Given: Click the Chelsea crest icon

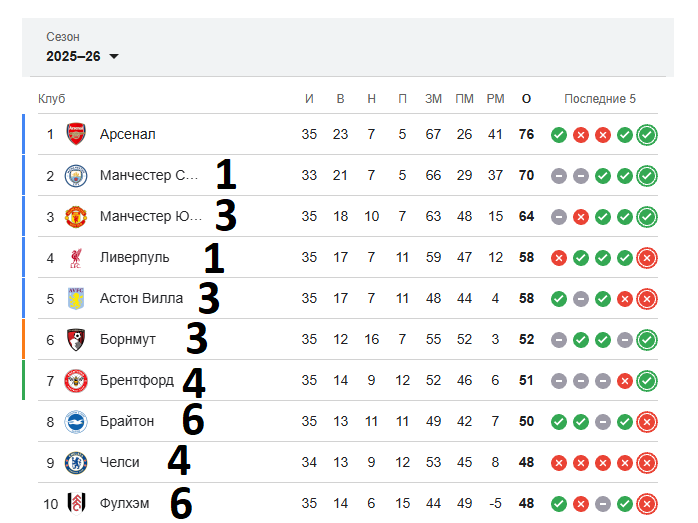Looking at the screenshot, I should [76, 462].
